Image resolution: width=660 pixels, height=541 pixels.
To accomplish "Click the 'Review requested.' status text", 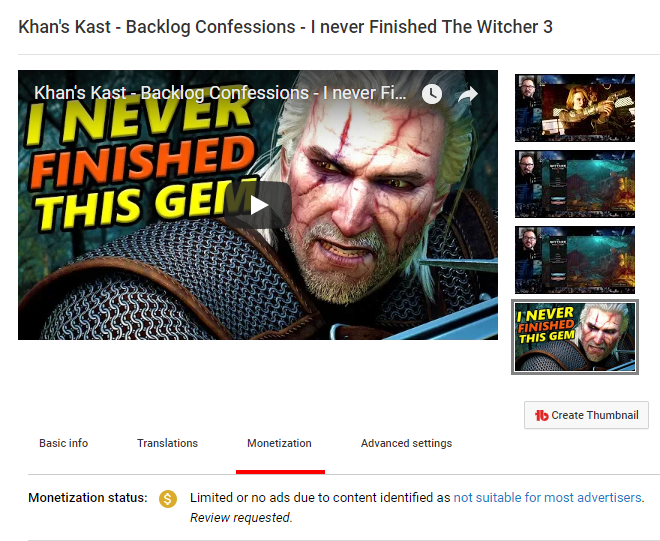I will 241,517.
